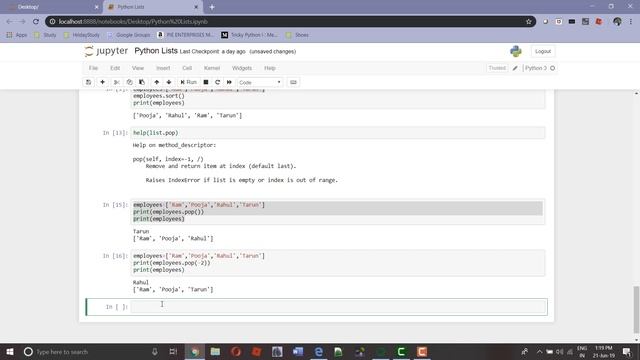Restart the kernel icon
The width and height of the screenshot is (640, 360).
click(x=218, y=82)
